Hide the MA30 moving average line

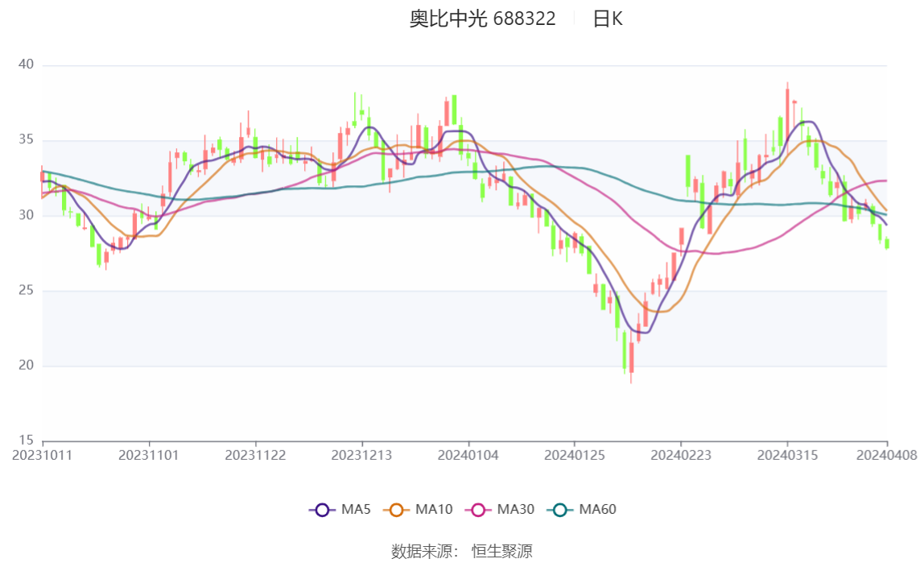tap(500, 510)
